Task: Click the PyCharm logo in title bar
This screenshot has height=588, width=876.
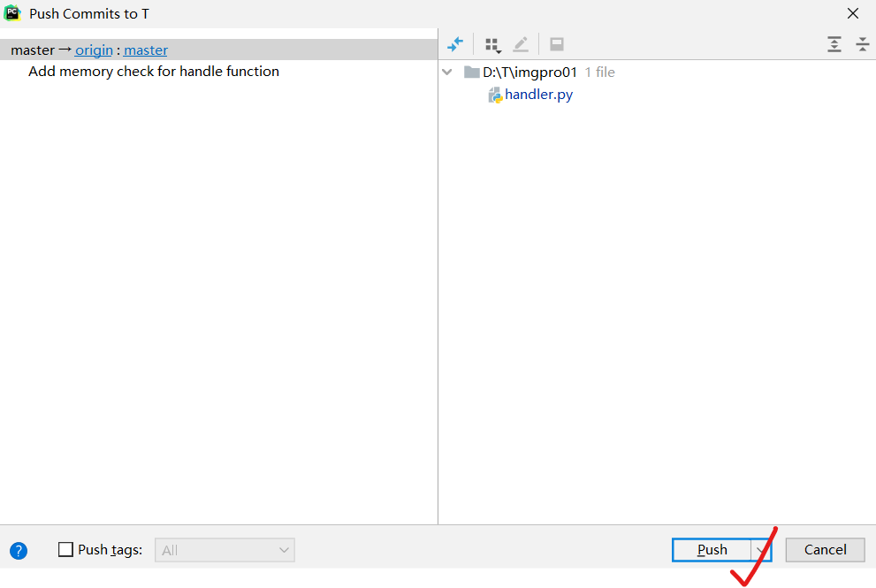Action: coord(12,13)
